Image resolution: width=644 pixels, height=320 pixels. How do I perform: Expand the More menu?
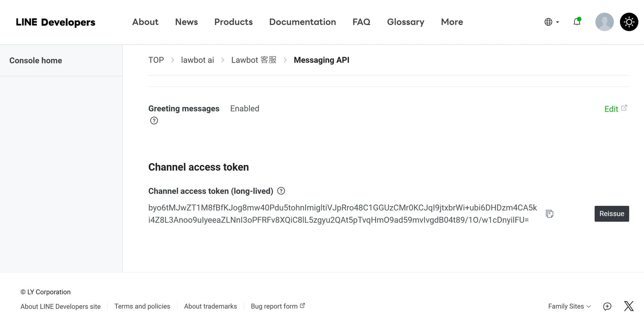pos(452,22)
